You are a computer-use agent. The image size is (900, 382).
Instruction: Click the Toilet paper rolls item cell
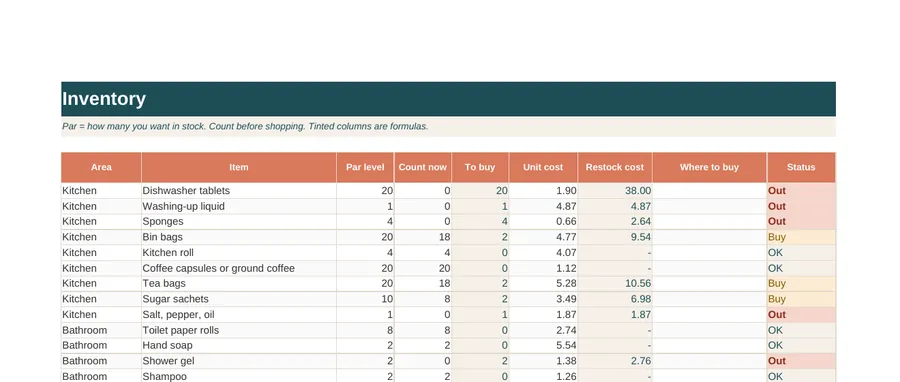[x=239, y=330]
